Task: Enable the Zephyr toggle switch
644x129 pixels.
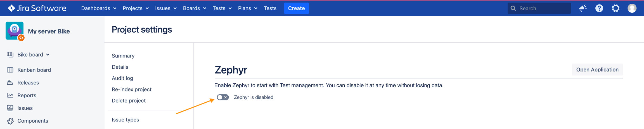Action: [x=223, y=97]
